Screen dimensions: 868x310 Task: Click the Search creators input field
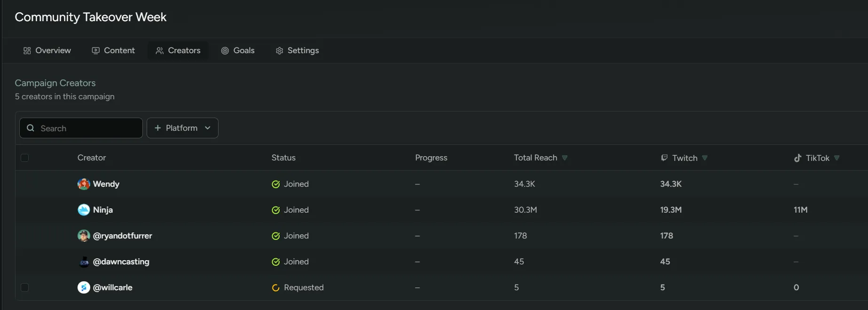89,128
